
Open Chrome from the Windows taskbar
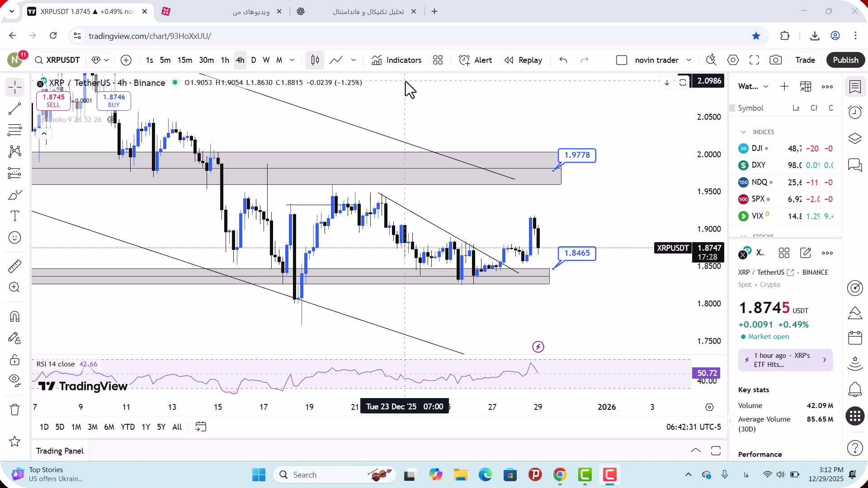pyautogui.click(x=560, y=475)
